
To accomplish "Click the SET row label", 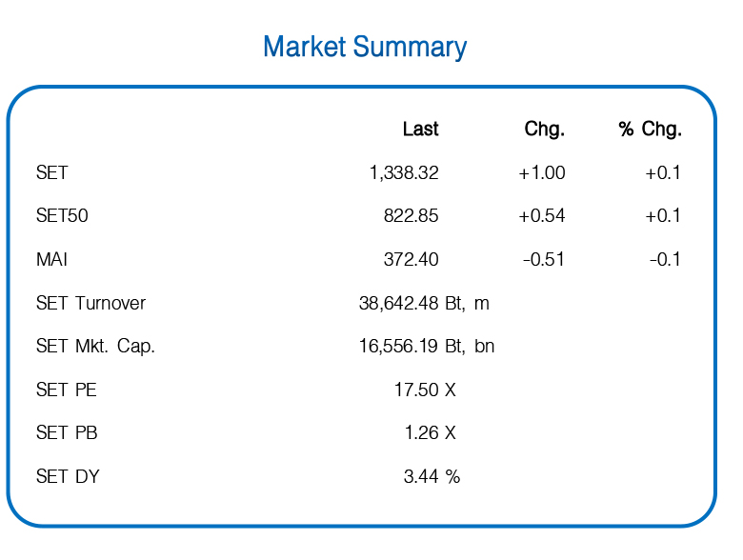I will [52, 172].
